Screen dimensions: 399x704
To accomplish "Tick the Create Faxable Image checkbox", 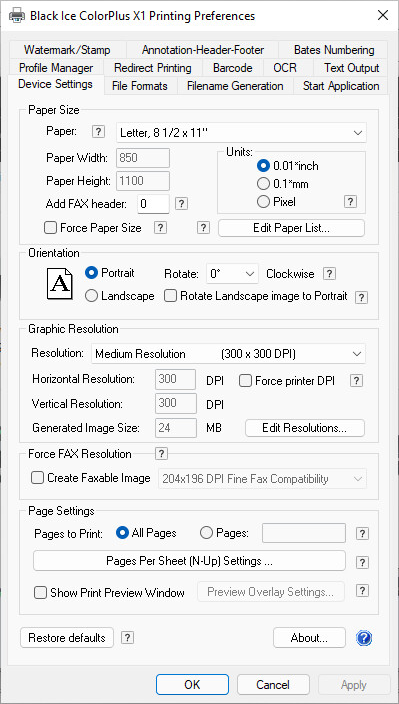I will point(37,478).
